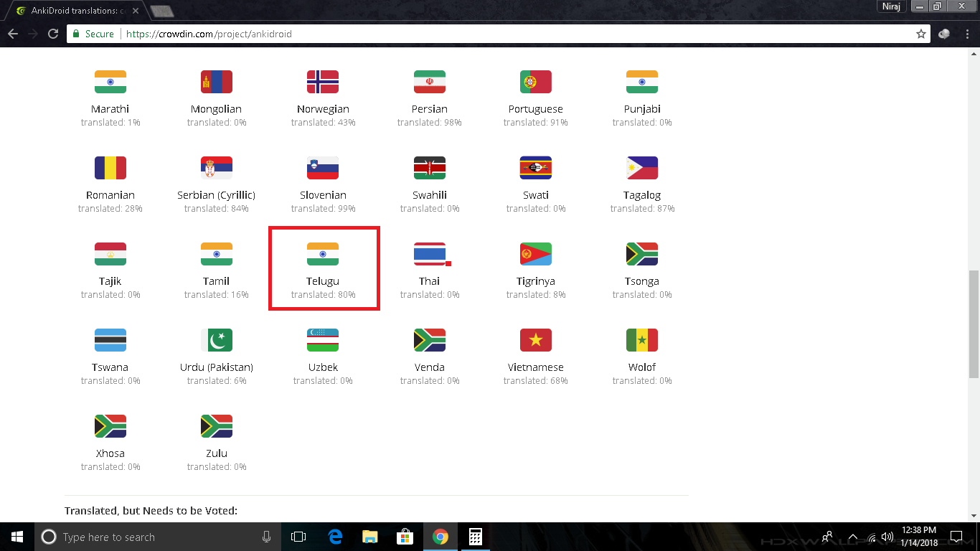Choose the Tagalog flag

[642, 168]
